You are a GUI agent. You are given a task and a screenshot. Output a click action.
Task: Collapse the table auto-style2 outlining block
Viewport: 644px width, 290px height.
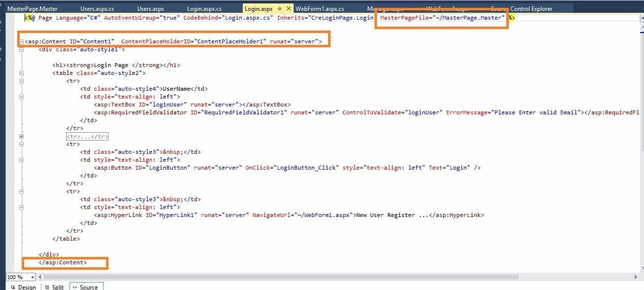click(x=21, y=73)
